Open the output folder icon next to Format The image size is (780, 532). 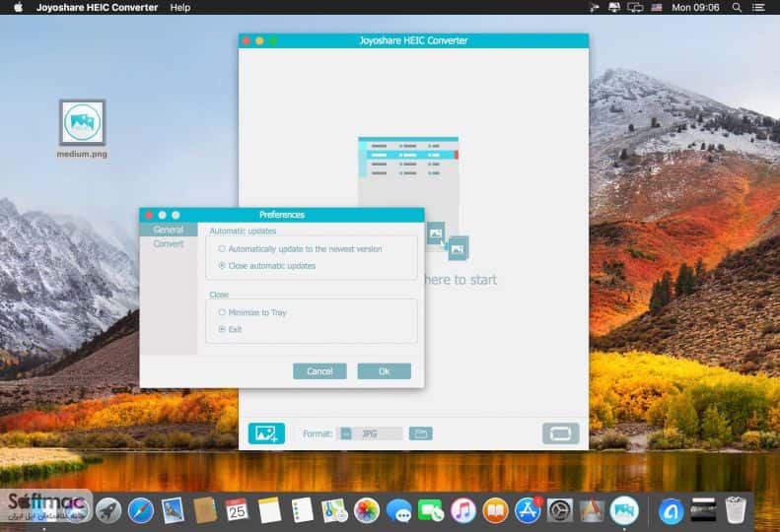420,433
